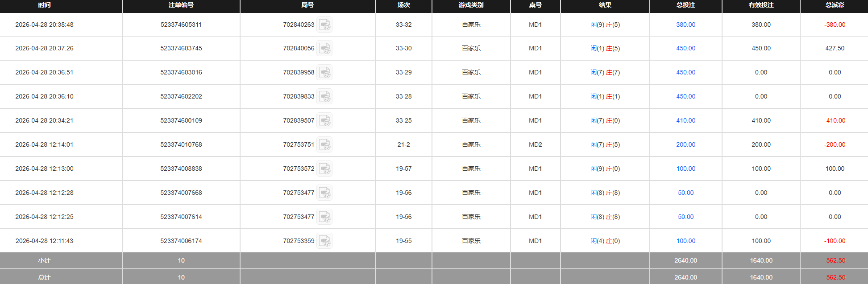Click the 200.00 bet link for table MD2

coord(685,144)
